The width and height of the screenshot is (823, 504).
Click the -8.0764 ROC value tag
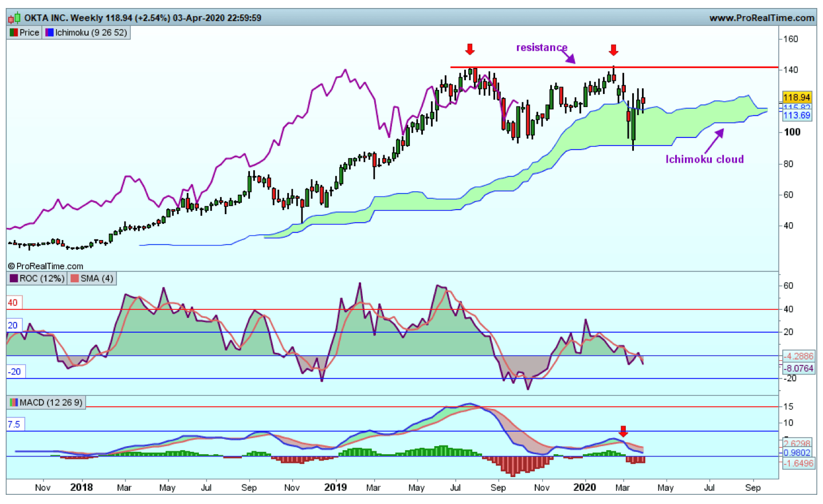point(798,368)
